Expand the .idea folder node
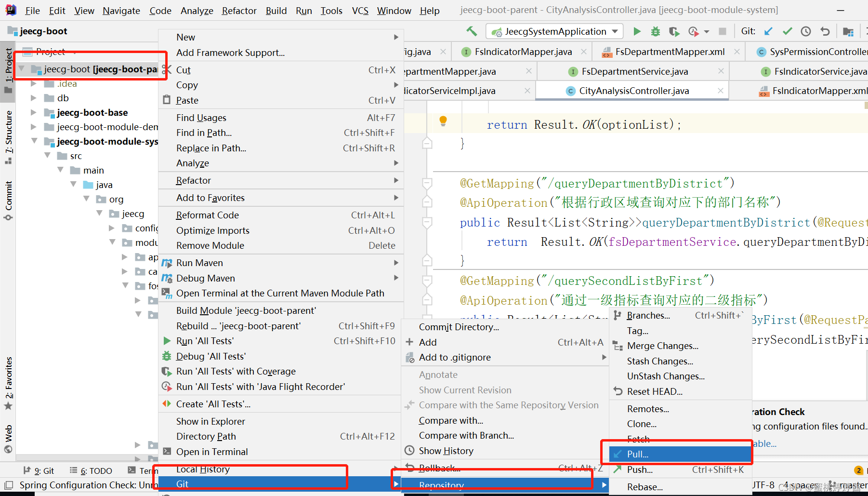This screenshot has height=496, width=868. pos(34,83)
